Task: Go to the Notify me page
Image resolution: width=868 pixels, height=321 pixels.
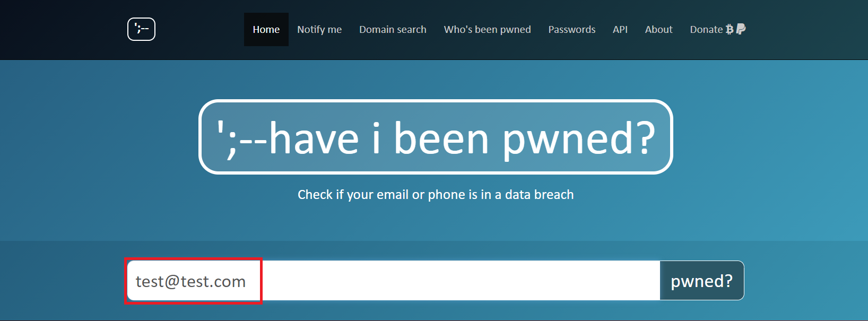Action: [319, 30]
